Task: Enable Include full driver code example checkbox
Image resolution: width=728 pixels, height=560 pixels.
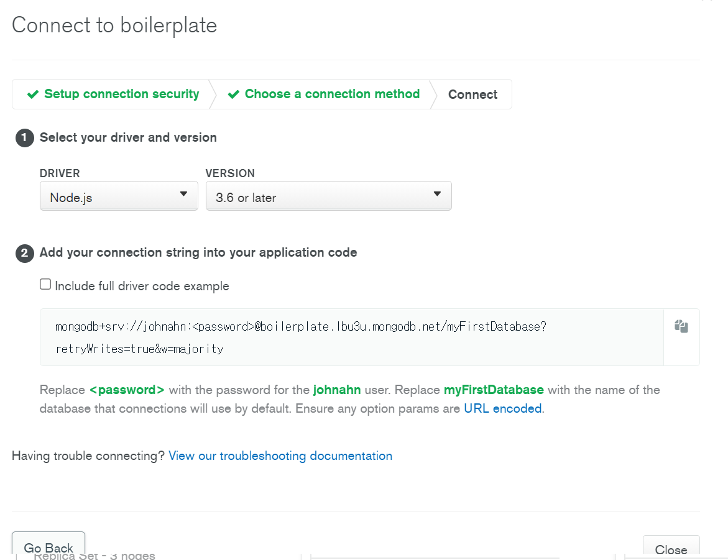Action: [45, 285]
